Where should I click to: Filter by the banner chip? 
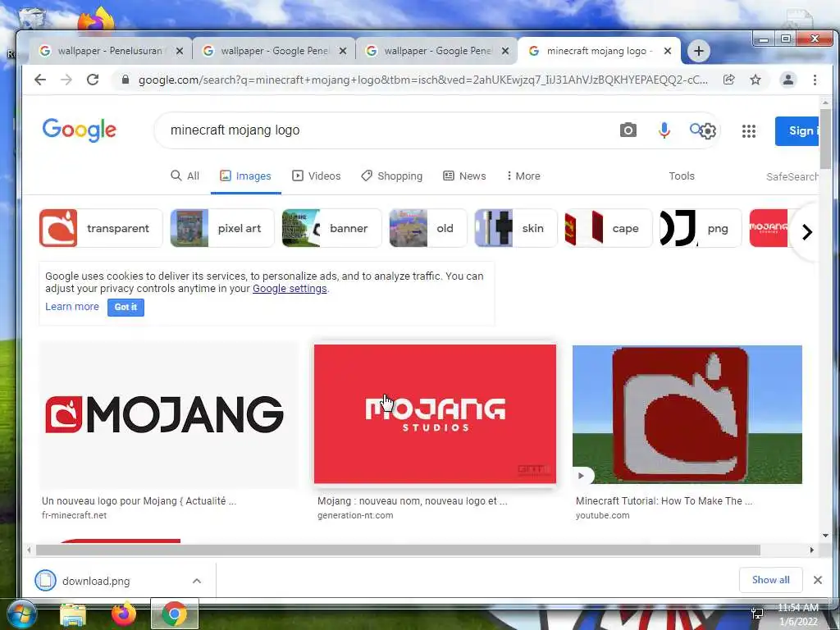(331, 228)
